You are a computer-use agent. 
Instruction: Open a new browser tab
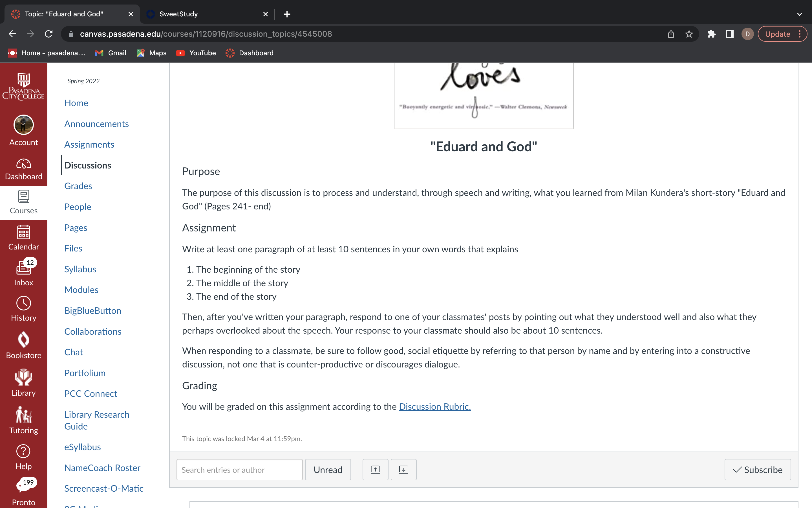287,14
